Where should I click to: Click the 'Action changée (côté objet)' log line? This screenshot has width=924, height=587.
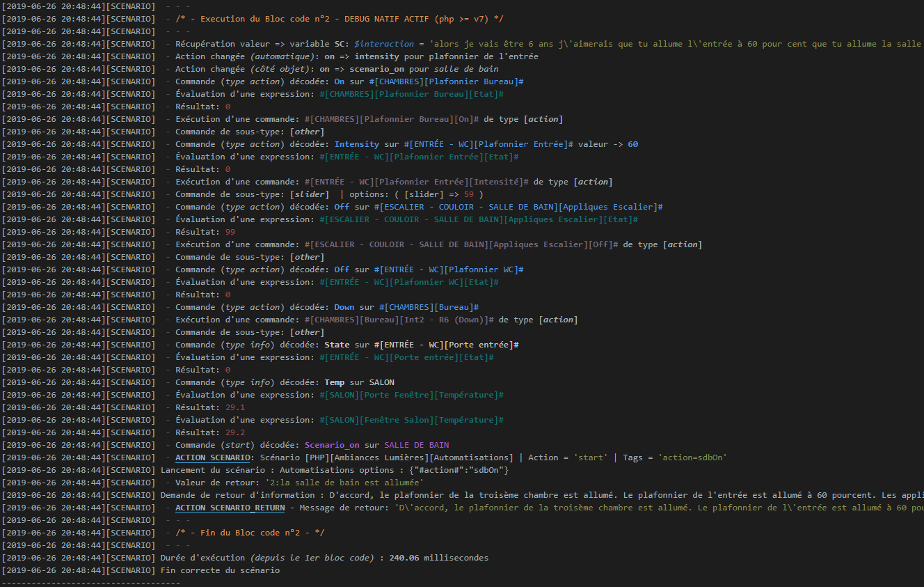[337, 69]
